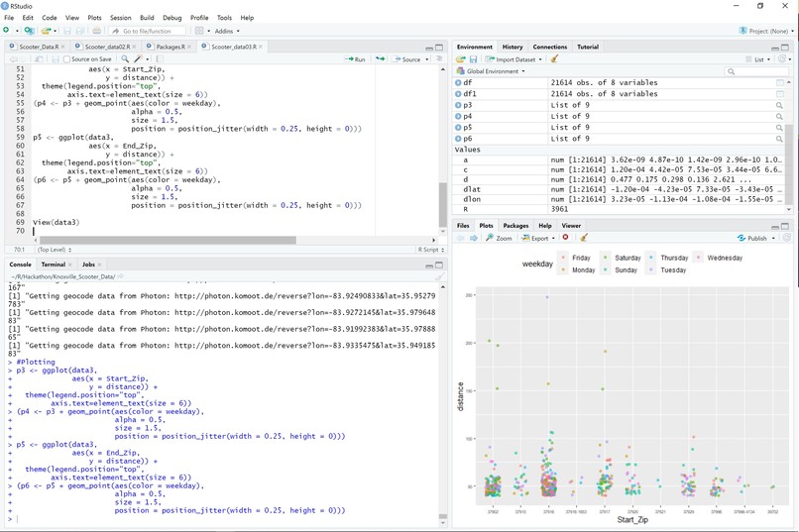Click the Create Project icon in main toolbar

tap(29, 31)
